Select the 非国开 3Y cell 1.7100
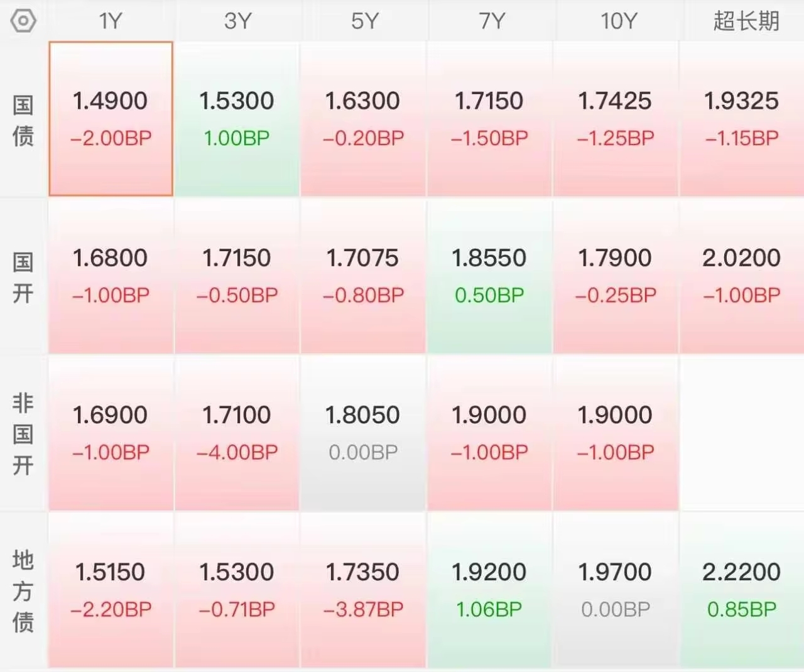Screen dimensions: 804x672 (237, 433)
